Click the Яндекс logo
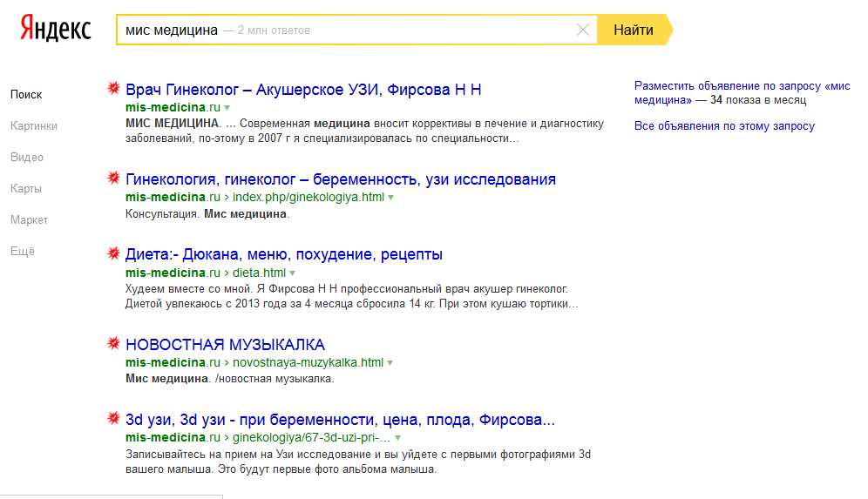This screenshot has width=868, height=499. point(56,28)
